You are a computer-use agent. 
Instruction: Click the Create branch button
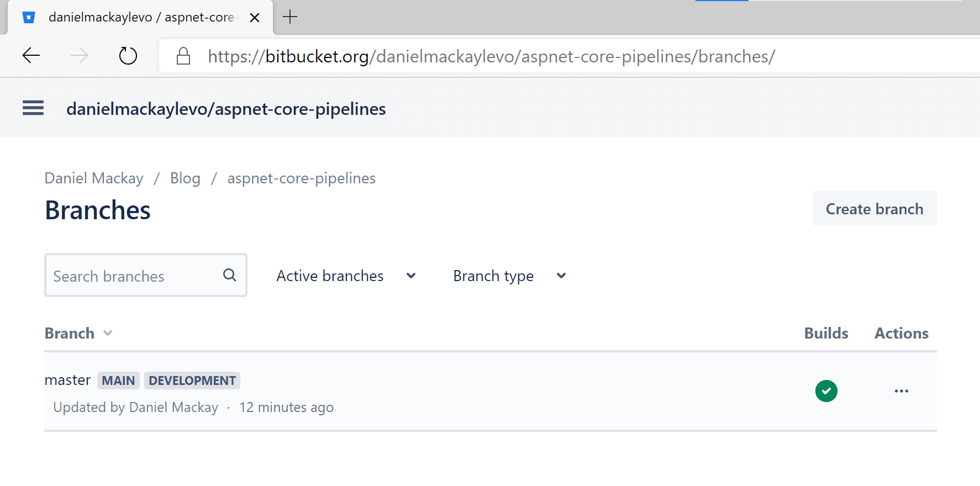point(874,209)
